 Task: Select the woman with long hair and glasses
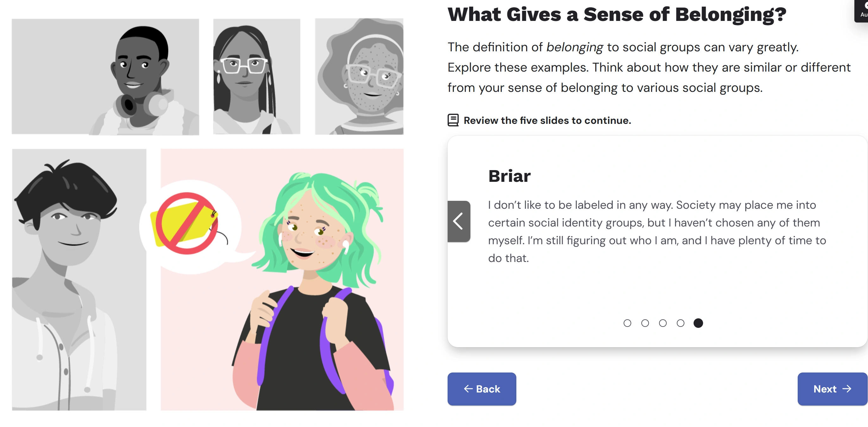click(x=256, y=77)
